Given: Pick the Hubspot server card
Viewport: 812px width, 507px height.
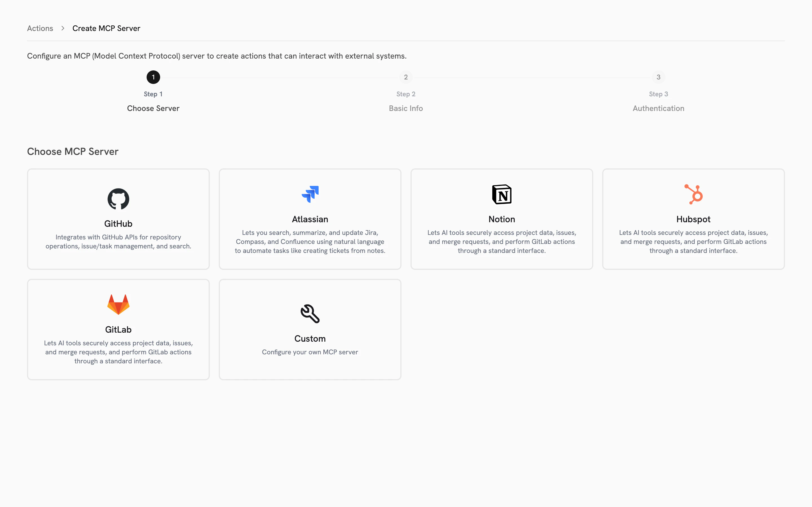Looking at the screenshot, I should (x=693, y=219).
